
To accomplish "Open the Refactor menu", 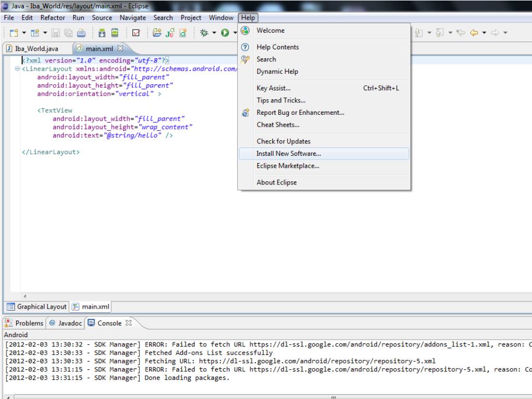I will 52,18.
